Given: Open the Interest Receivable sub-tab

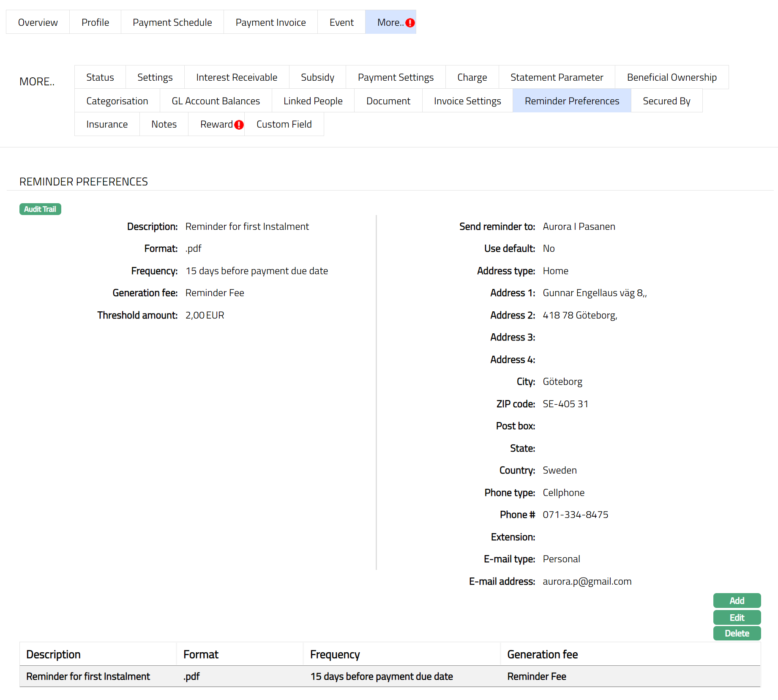Looking at the screenshot, I should pyautogui.click(x=237, y=77).
